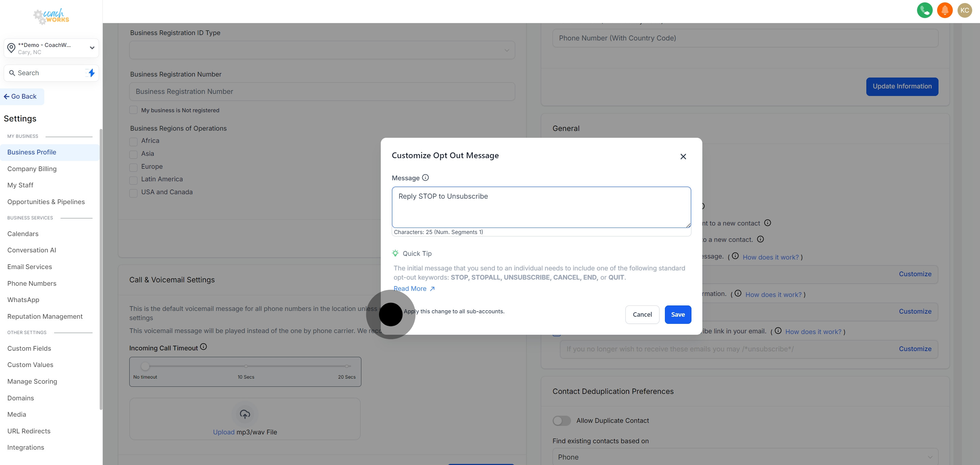This screenshot has width=980, height=465.
Task: Check the My business is Not registered box
Action: tap(133, 110)
